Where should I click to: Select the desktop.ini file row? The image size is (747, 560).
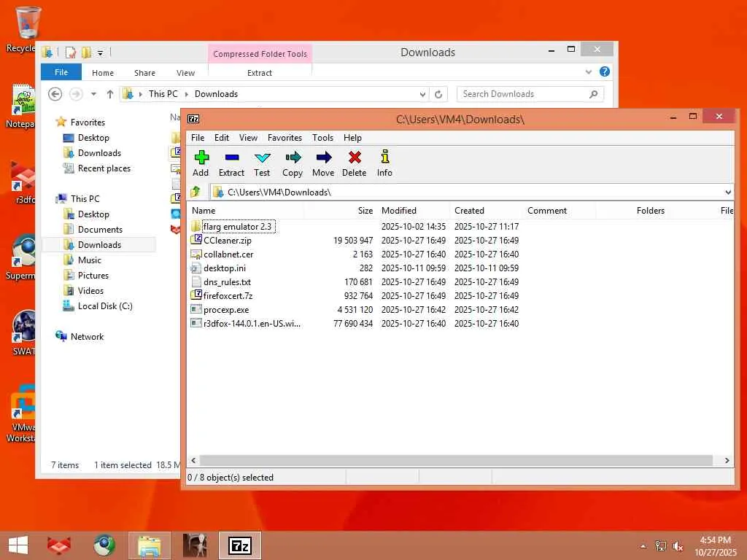click(355, 268)
